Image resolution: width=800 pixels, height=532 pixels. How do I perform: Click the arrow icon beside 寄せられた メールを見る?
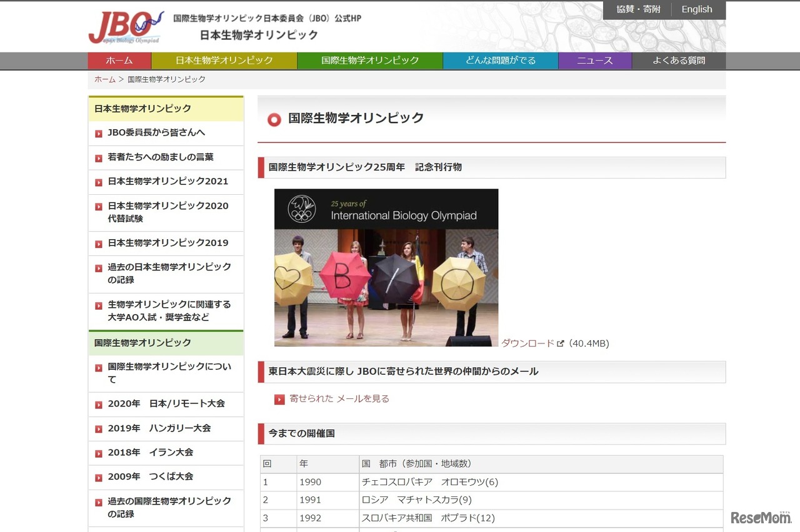[x=279, y=398]
